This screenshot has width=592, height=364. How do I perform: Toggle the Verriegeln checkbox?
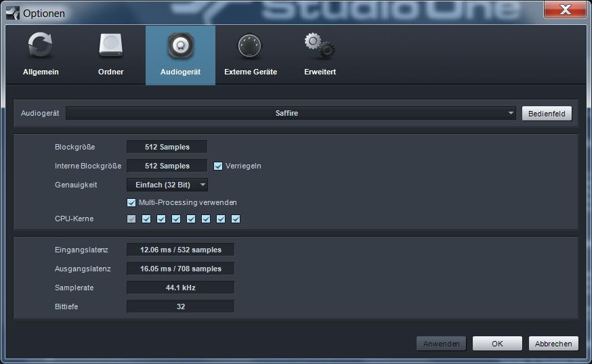tap(218, 166)
